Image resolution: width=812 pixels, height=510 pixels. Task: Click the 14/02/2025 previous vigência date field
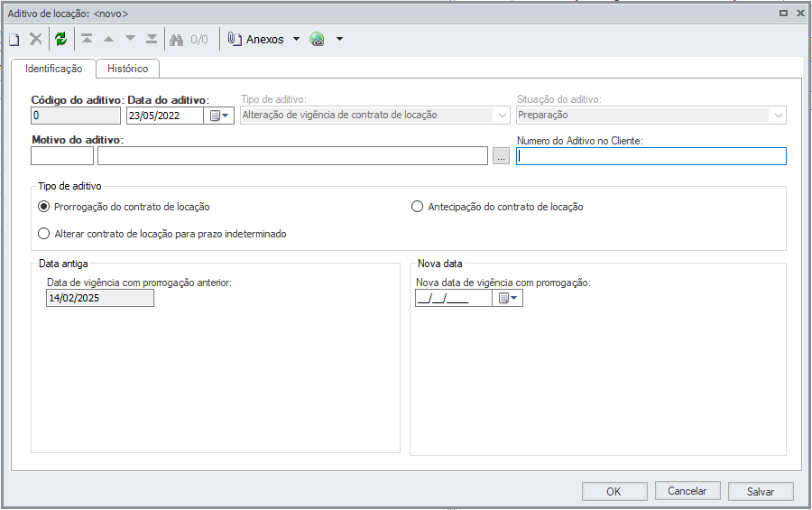(100, 298)
